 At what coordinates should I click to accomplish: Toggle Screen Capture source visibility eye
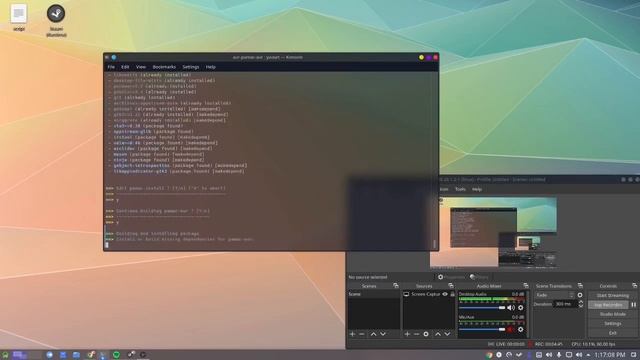click(x=445, y=294)
